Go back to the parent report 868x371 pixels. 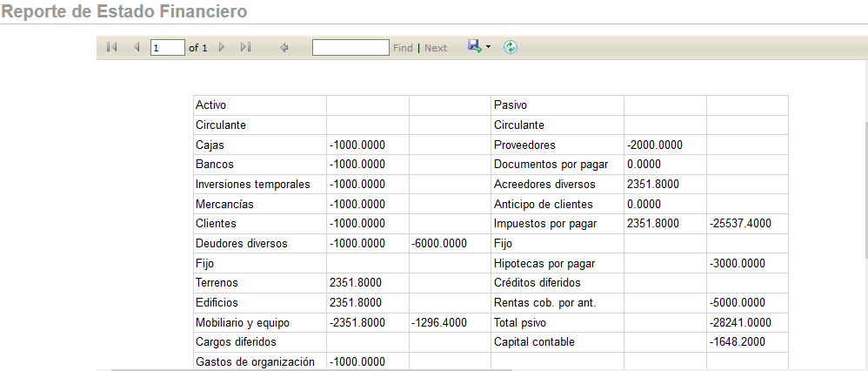click(x=284, y=48)
